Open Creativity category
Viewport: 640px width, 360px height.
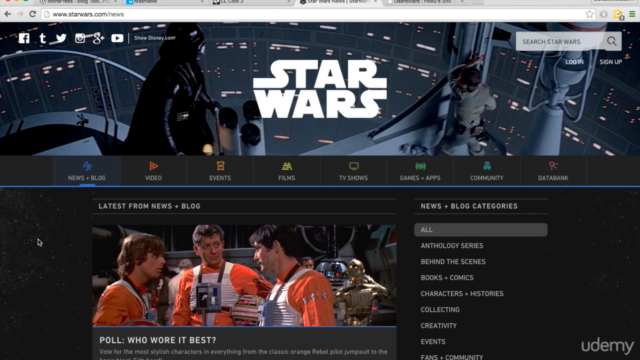[439, 326]
